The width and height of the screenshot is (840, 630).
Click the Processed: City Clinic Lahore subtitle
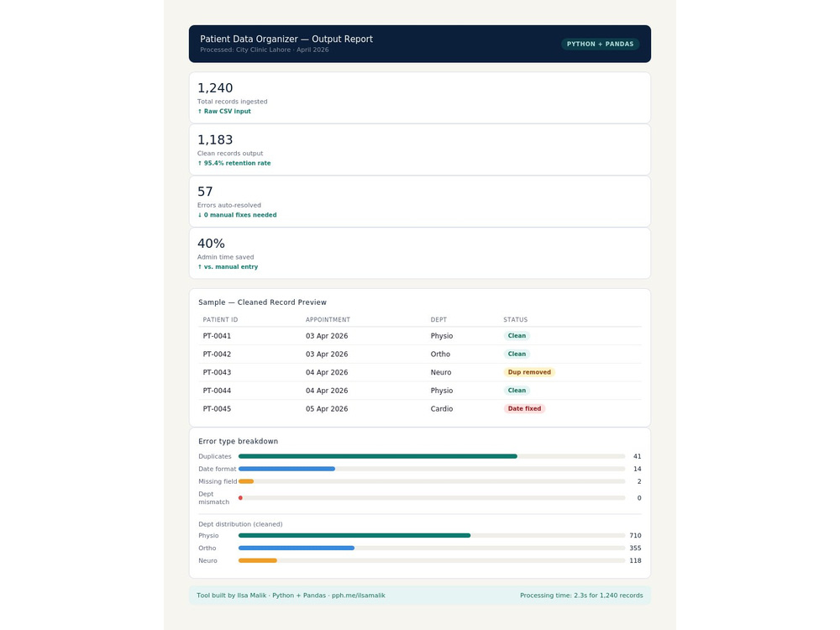coord(264,50)
